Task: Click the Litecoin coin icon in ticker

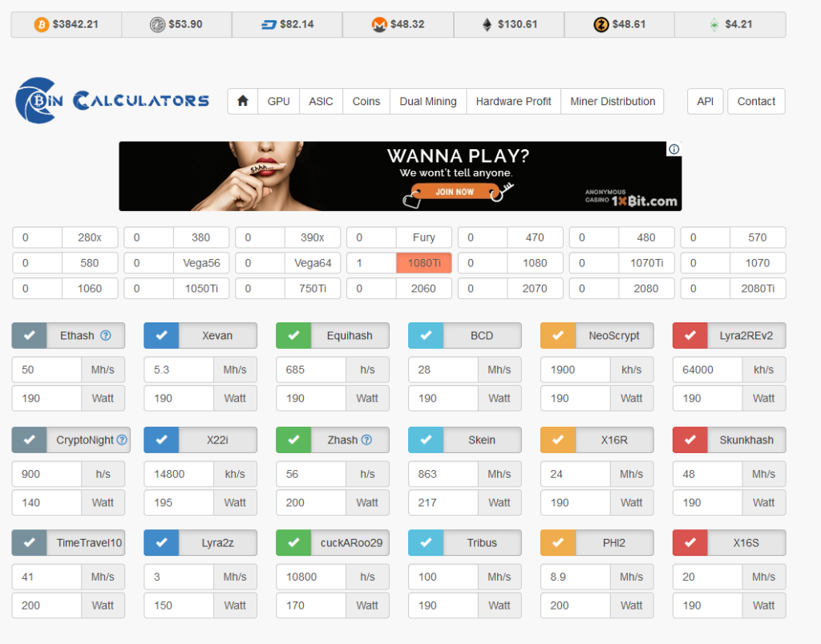Action: (x=157, y=25)
